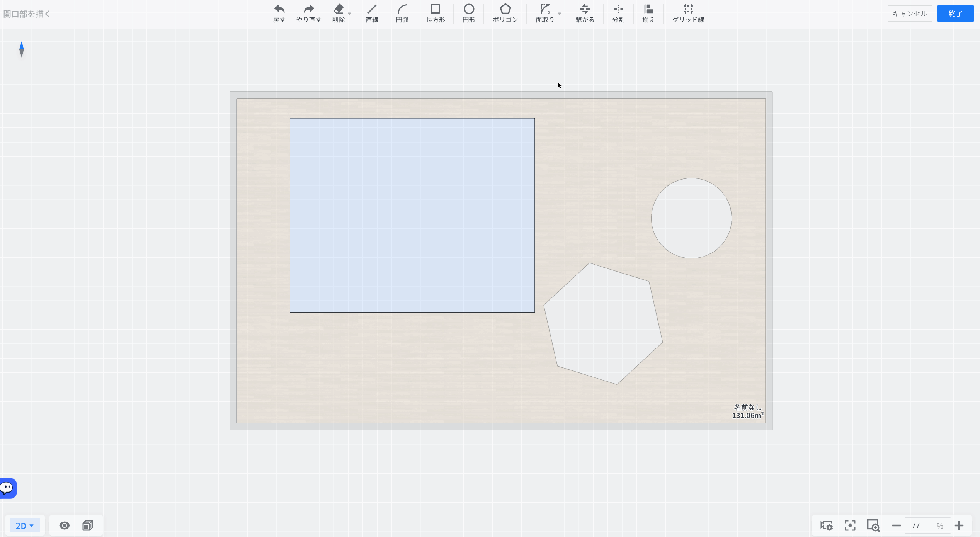Click the zoom percentage field showing 77
The height and width of the screenshot is (537, 980).
click(927, 525)
